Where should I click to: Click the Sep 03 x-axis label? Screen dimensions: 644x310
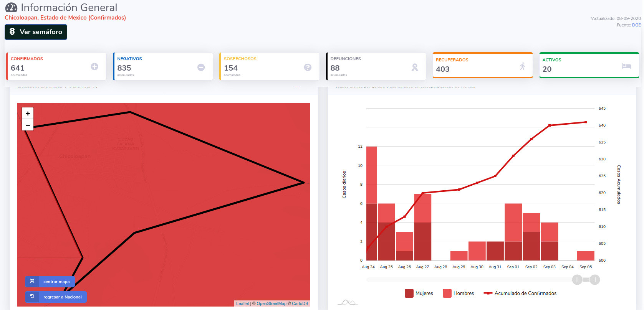click(x=550, y=267)
